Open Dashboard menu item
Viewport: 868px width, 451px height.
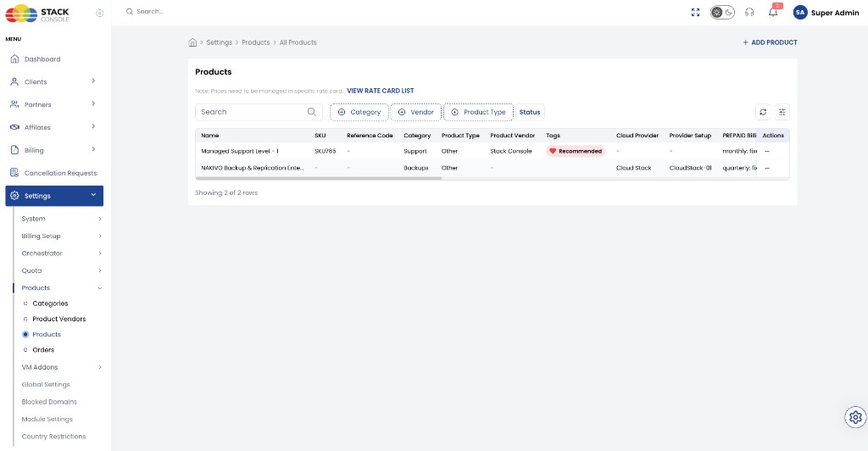tap(42, 59)
